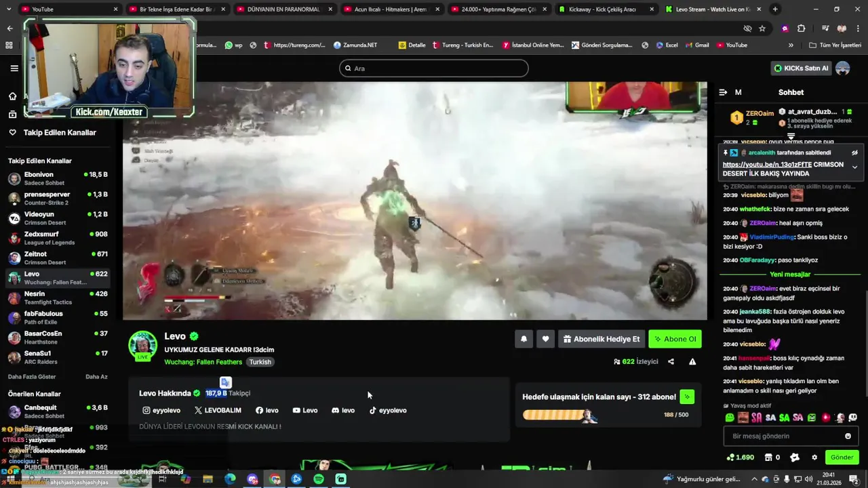Collapse the chat panel with arrow icon
Screen dimensions: 868x488
[723, 92]
